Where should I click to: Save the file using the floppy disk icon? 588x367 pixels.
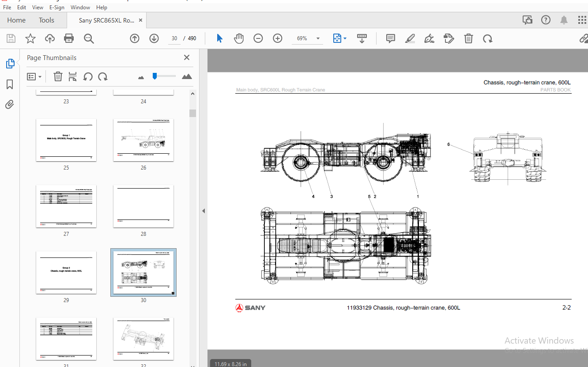[11, 38]
